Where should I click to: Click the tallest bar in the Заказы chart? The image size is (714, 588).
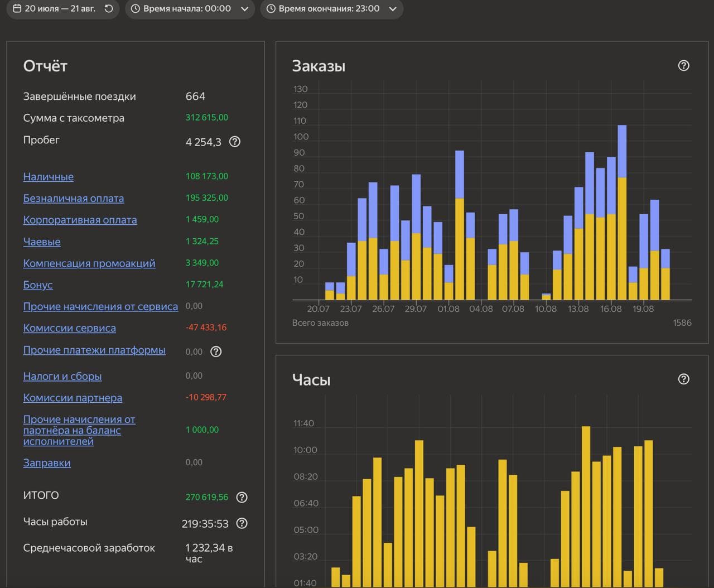click(x=622, y=213)
